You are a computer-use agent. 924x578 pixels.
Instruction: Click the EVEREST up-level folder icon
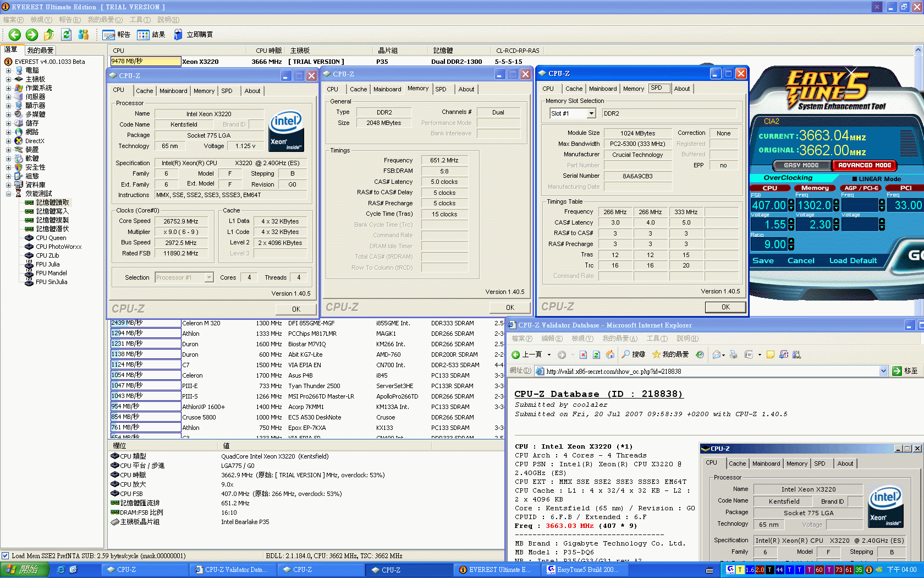pyautogui.click(x=49, y=35)
